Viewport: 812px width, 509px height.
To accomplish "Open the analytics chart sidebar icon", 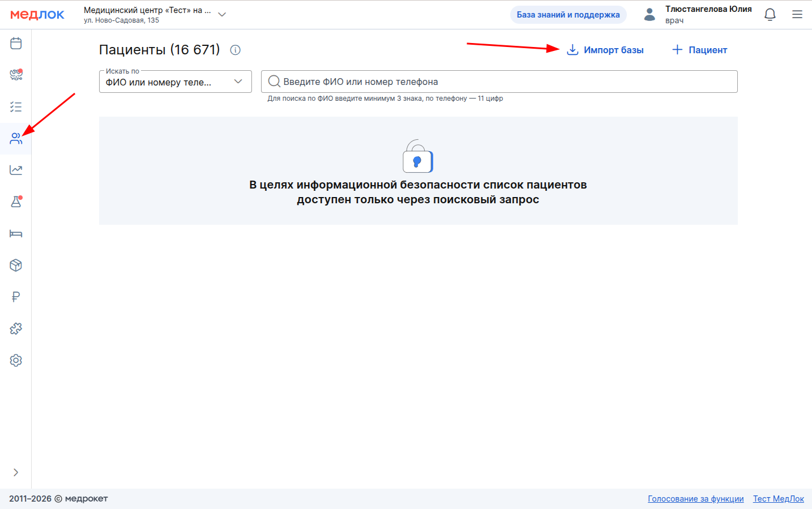I will 16,170.
